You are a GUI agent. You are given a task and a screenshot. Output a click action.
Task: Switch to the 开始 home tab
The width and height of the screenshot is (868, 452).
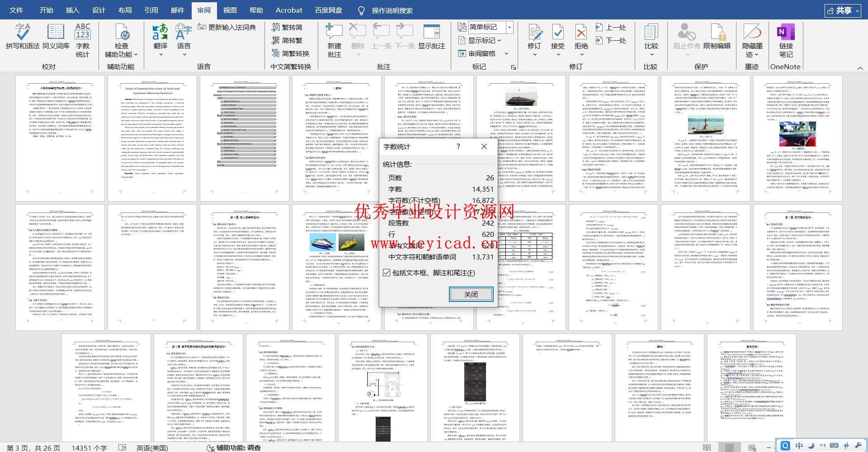click(46, 10)
